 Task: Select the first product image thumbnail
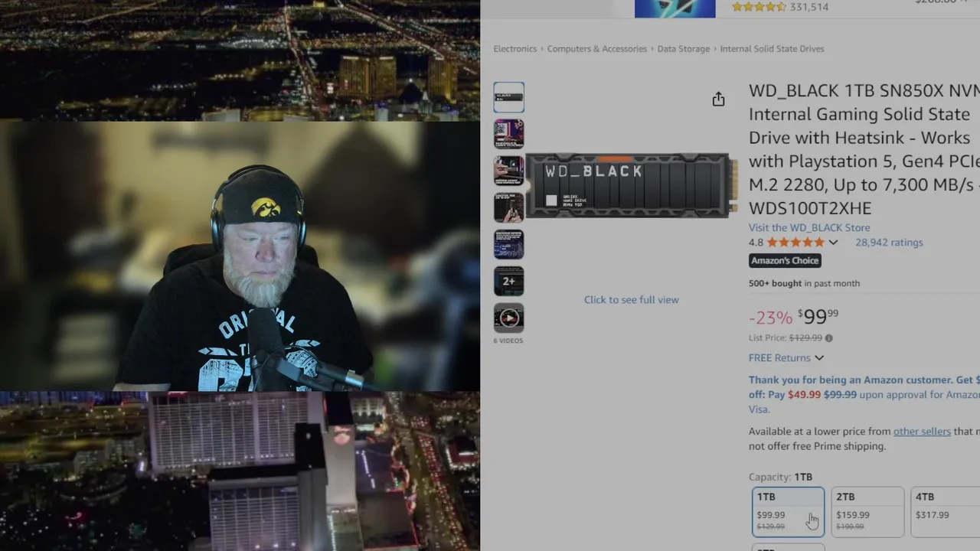(508, 97)
